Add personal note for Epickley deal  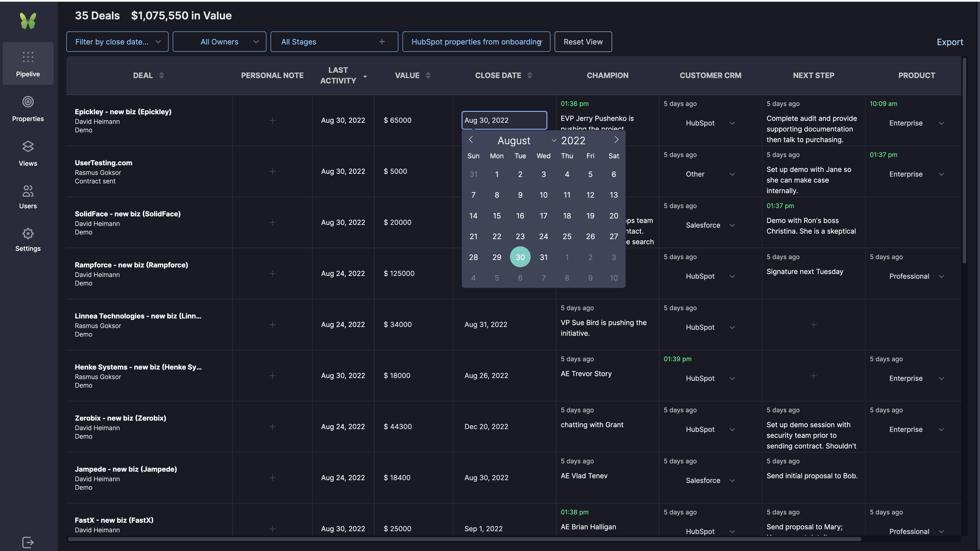click(x=272, y=121)
